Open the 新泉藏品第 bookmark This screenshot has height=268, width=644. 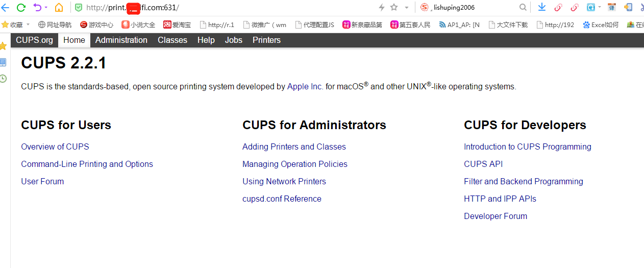click(362, 25)
